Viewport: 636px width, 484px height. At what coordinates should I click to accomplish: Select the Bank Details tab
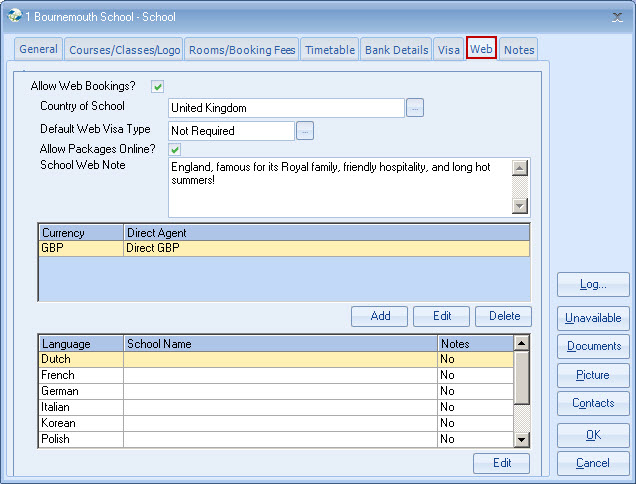click(x=396, y=49)
